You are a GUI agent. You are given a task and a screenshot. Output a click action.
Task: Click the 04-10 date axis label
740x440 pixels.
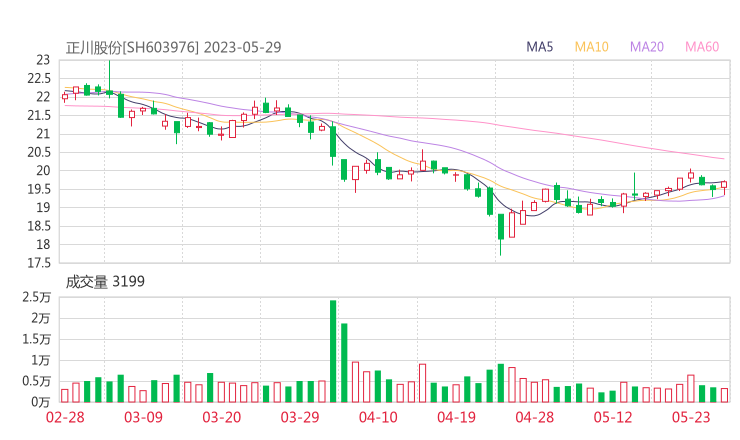pyautogui.click(x=378, y=417)
